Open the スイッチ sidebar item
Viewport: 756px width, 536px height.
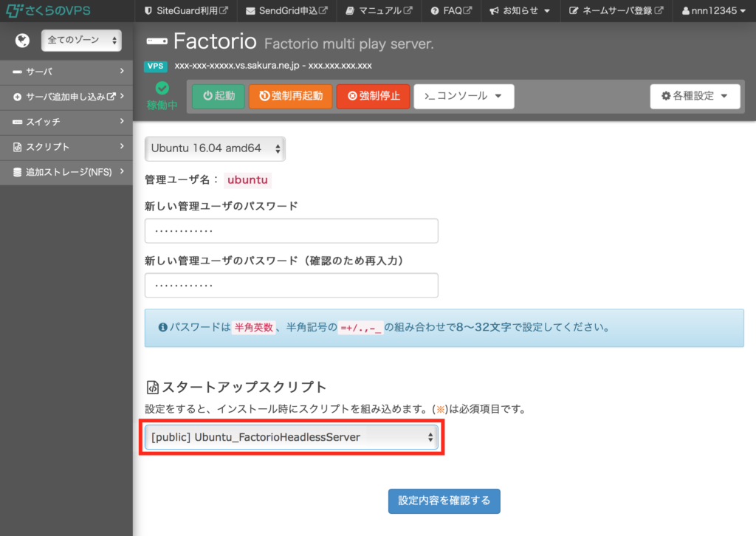66,122
